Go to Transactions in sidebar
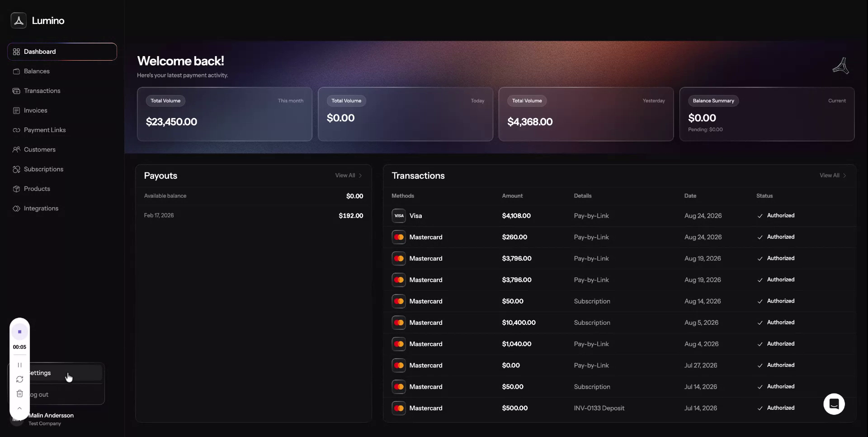This screenshot has width=868, height=437. point(62,91)
